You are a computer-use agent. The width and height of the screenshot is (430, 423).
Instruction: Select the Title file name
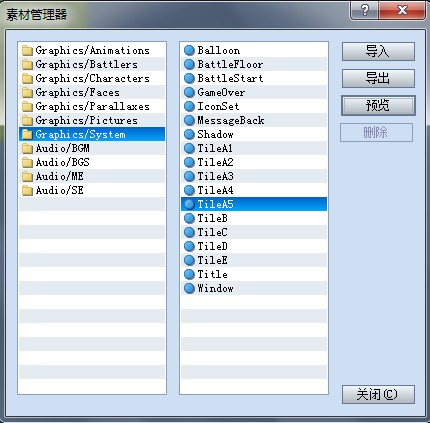(x=212, y=274)
